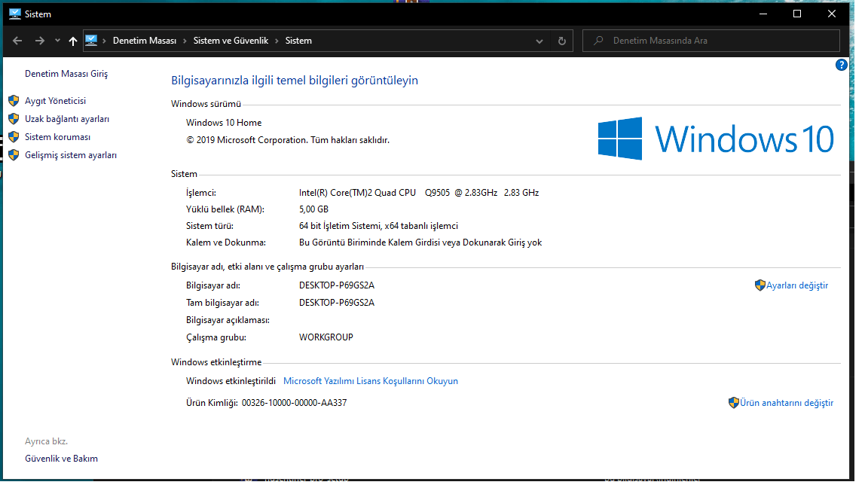The height and width of the screenshot is (488, 868).
Task: Click the RAM value 5,00 GB
Action: 314,209
